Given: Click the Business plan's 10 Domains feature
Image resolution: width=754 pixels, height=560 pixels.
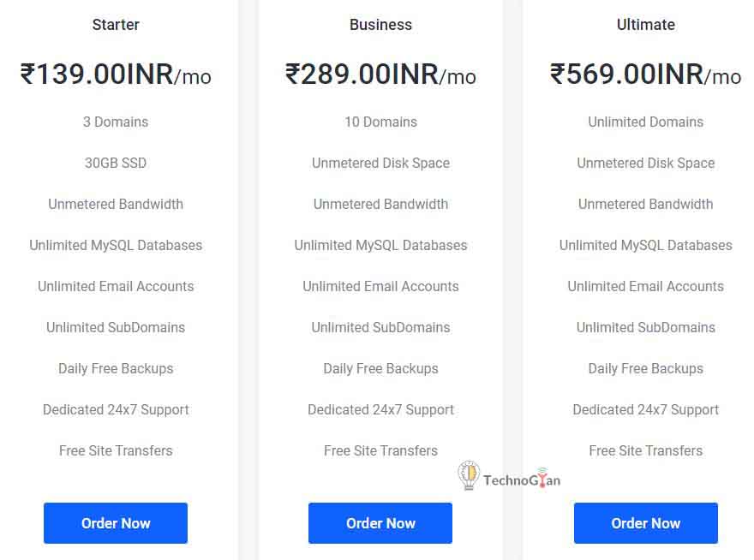Looking at the screenshot, I should click(x=380, y=122).
